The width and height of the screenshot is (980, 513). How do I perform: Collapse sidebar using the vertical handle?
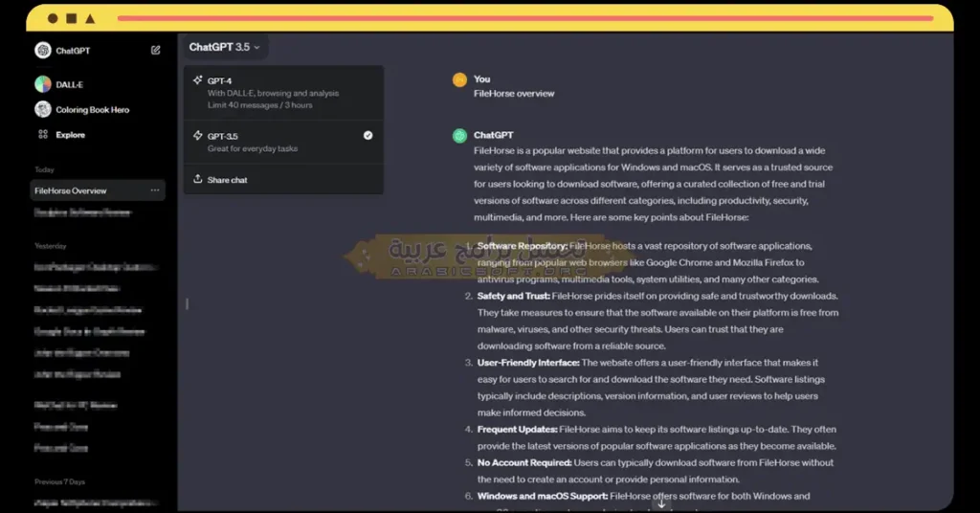point(187,303)
